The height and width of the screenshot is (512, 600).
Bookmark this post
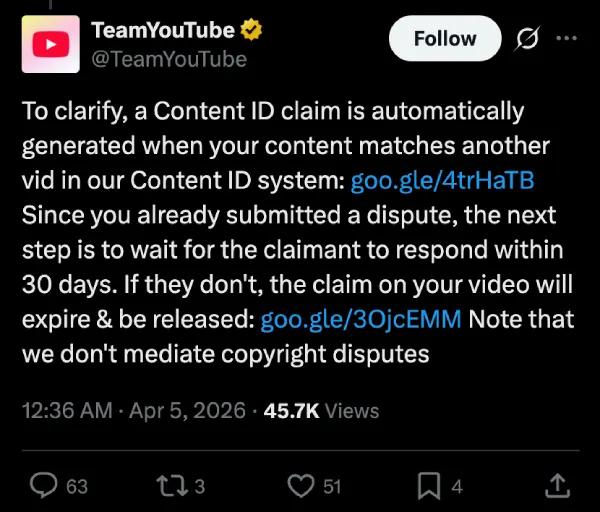click(429, 485)
